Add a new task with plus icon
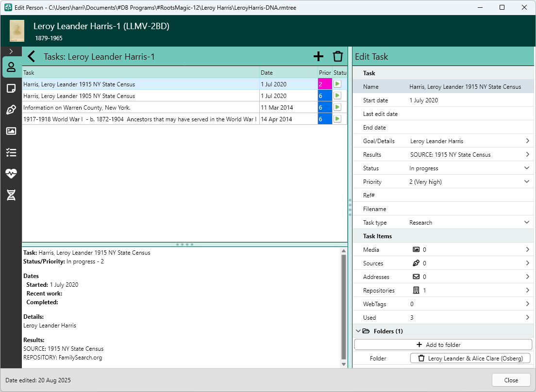Viewport: 536px width, 392px height. click(318, 56)
